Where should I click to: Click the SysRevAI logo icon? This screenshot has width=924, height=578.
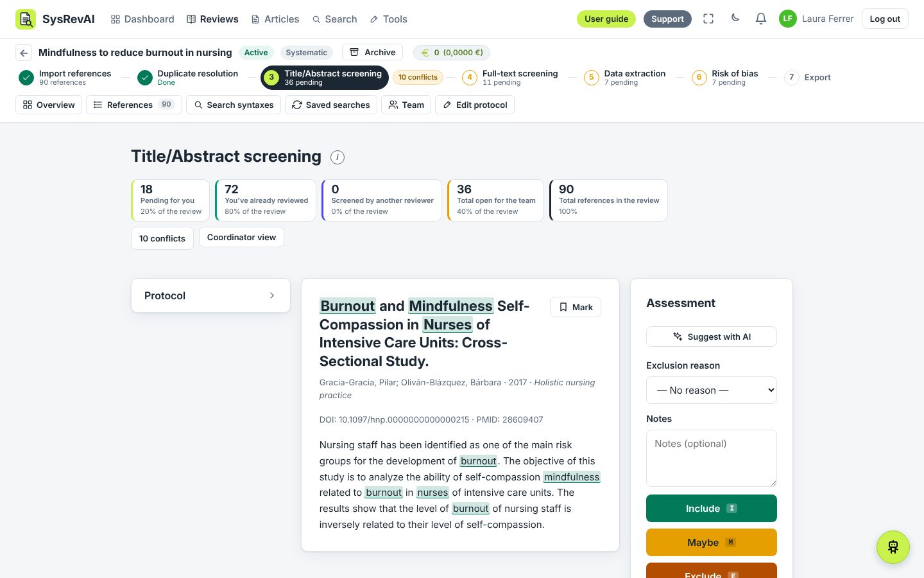26,19
